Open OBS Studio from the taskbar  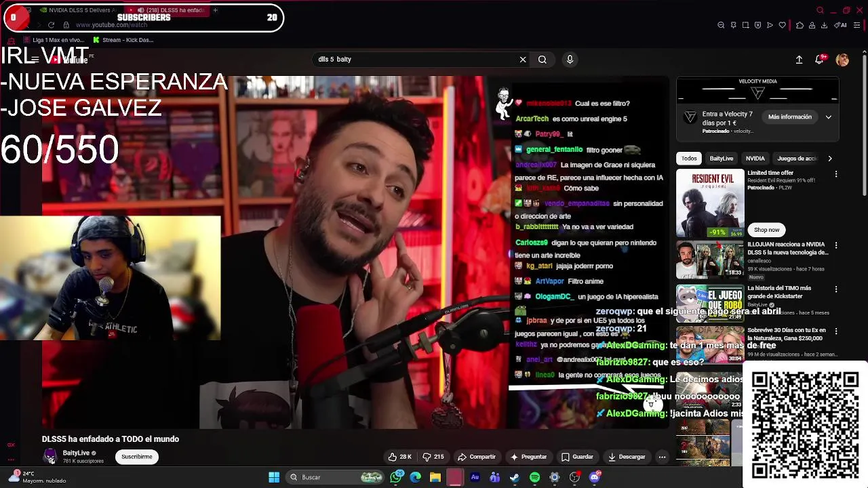point(574,477)
